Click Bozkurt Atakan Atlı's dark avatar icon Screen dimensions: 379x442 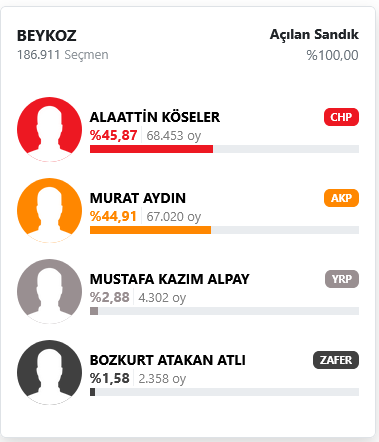pyautogui.click(x=49, y=372)
